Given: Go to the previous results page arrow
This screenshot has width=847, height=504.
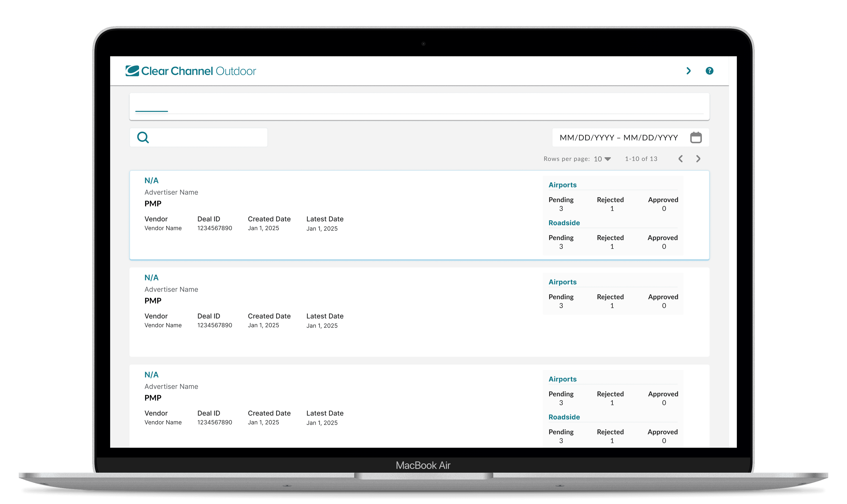Looking at the screenshot, I should point(681,159).
